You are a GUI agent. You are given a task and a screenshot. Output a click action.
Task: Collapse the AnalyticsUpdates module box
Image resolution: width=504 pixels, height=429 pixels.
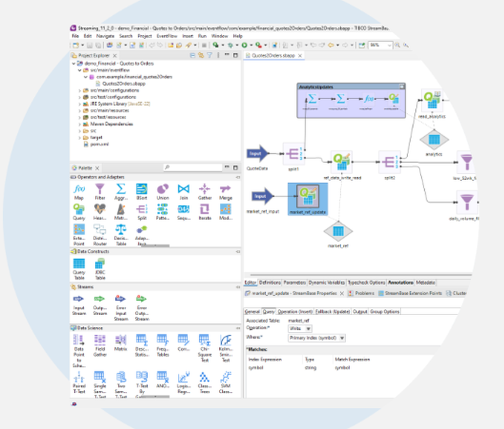click(402, 87)
